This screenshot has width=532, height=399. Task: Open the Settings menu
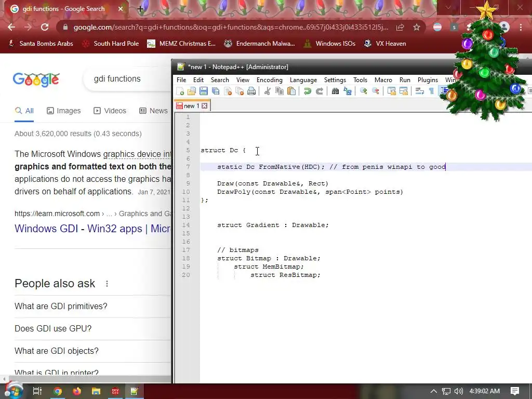(335, 79)
